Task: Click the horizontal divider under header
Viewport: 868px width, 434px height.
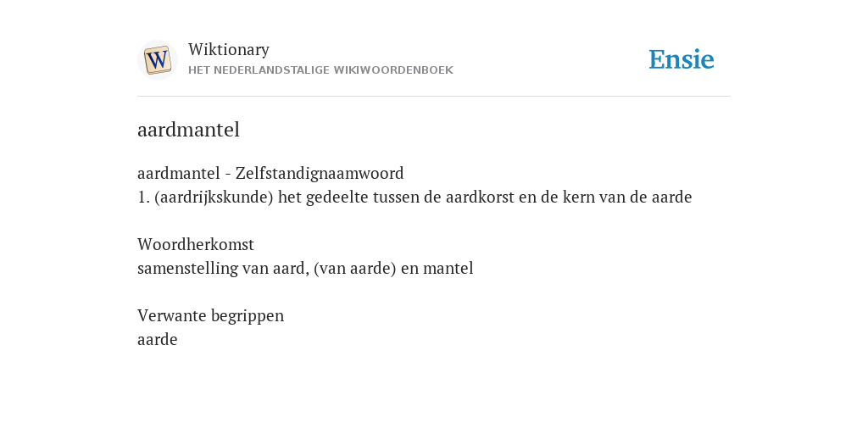Action: (434, 97)
